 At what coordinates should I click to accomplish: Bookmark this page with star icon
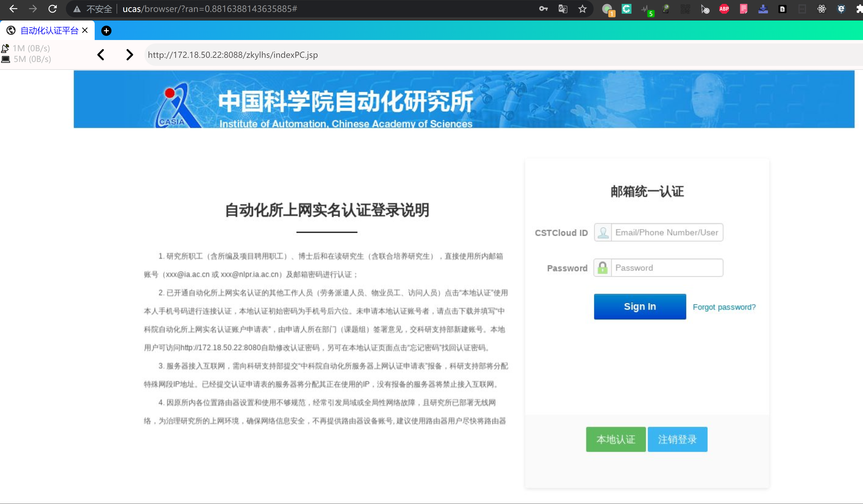pos(582,9)
